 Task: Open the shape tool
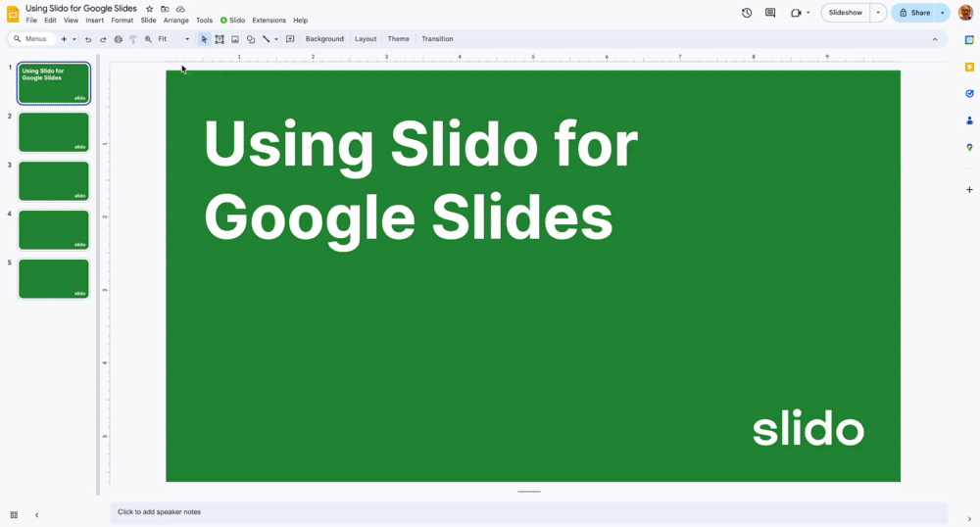[x=251, y=39]
